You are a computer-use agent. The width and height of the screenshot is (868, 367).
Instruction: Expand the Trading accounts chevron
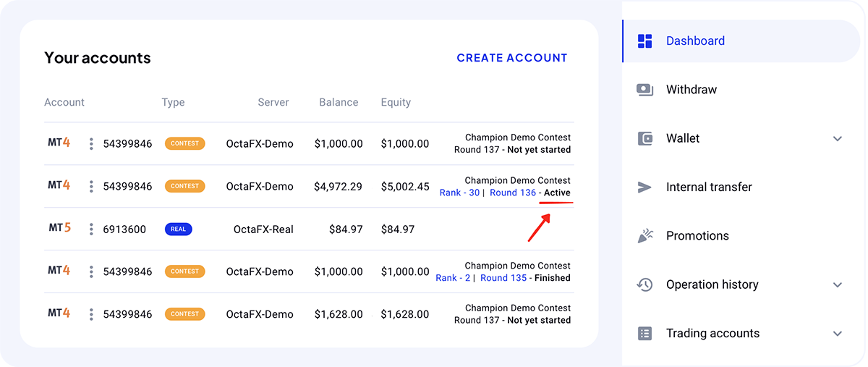coord(838,334)
